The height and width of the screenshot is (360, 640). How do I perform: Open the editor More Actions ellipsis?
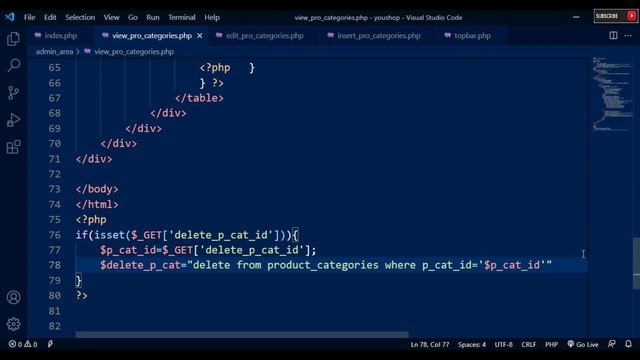(x=628, y=36)
